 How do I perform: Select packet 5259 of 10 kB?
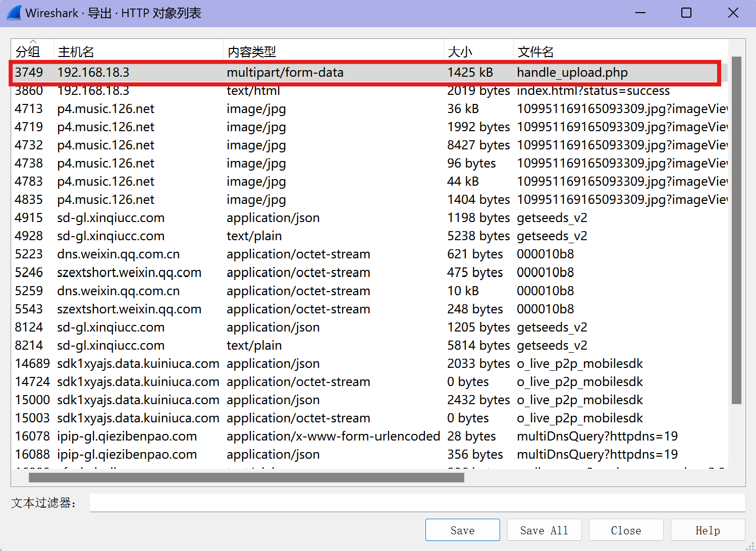(369, 291)
